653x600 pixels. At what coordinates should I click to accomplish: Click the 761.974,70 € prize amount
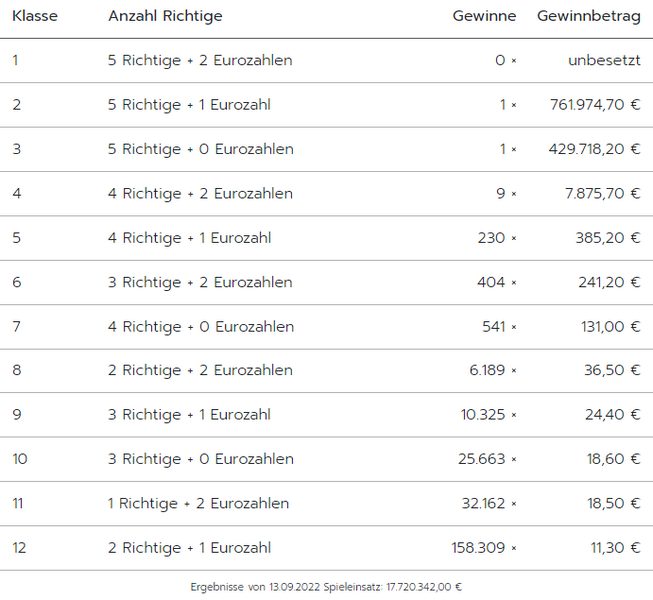pyautogui.click(x=595, y=105)
